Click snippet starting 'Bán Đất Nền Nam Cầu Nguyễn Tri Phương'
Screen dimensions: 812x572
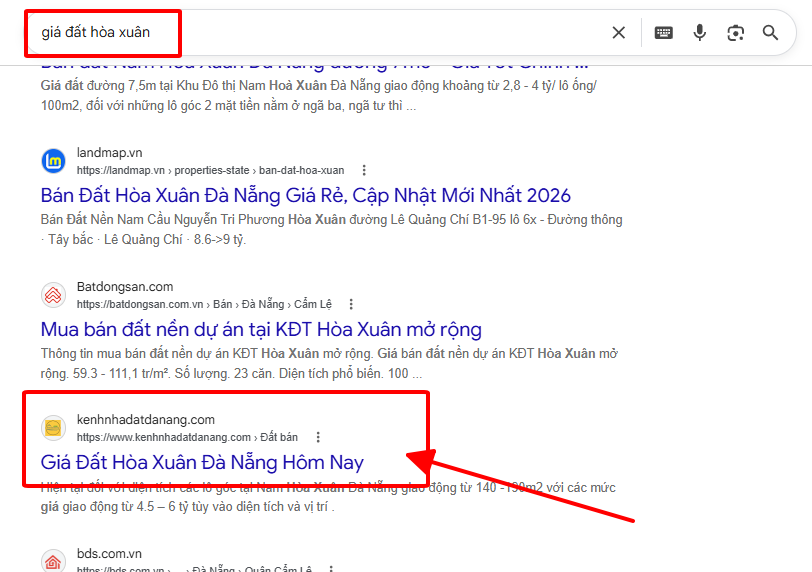pyautogui.click(x=331, y=229)
